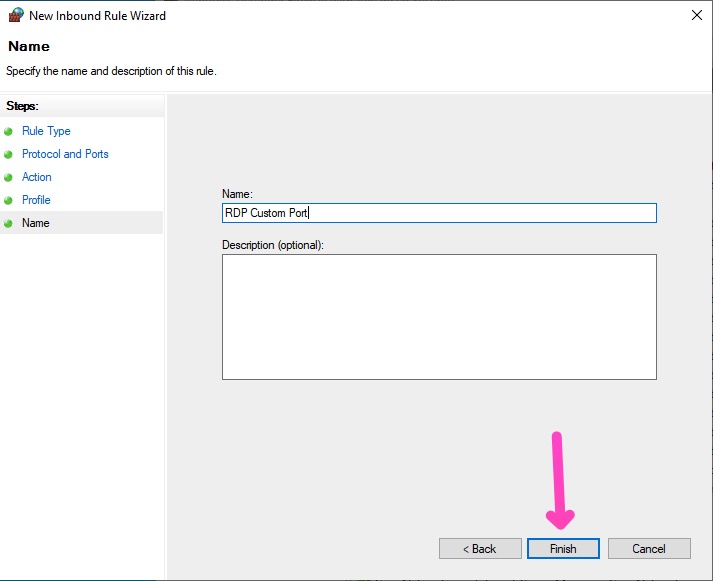Open the Protocol and Ports step
Image resolution: width=713 pixels, height=581 pixels.
pyautogui.click(x=65, y=154)
